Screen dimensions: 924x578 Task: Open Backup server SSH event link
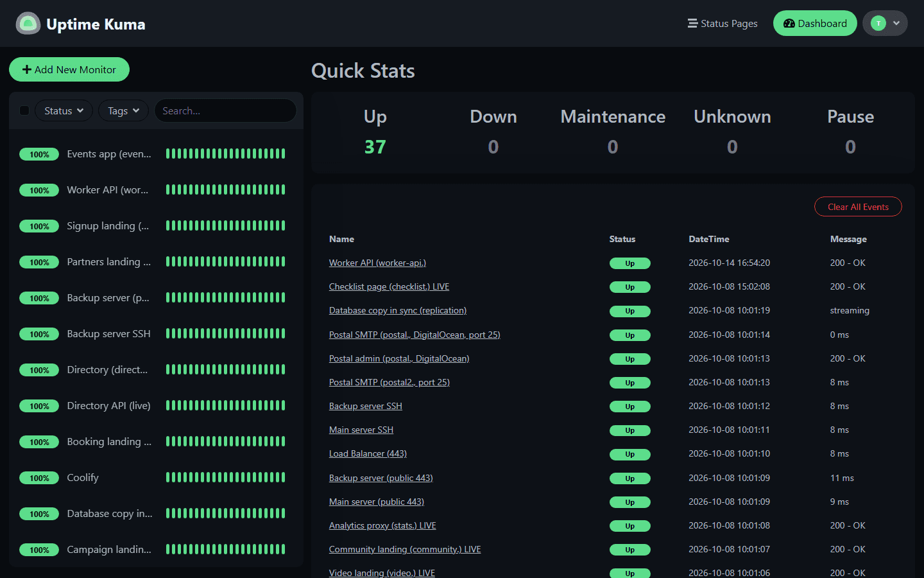coord(366,406)
